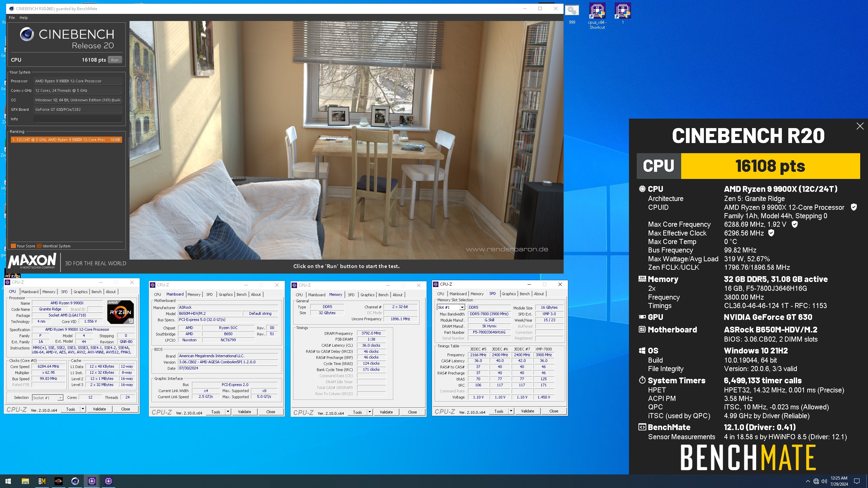Click the GPU card icon in BenchMate panel
This screenshot has height=488, width=868.
click(642, 317)
